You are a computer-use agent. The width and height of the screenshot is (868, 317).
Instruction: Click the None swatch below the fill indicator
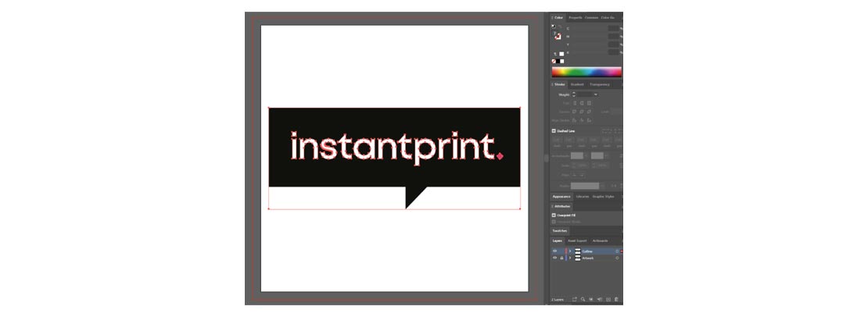[x=554, y=61]
